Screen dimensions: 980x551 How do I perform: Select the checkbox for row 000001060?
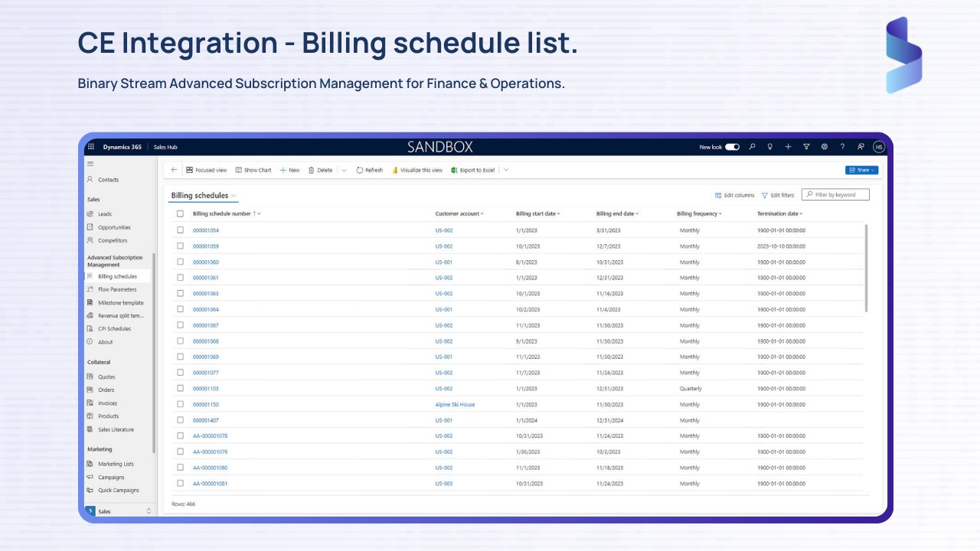(181, 262)
